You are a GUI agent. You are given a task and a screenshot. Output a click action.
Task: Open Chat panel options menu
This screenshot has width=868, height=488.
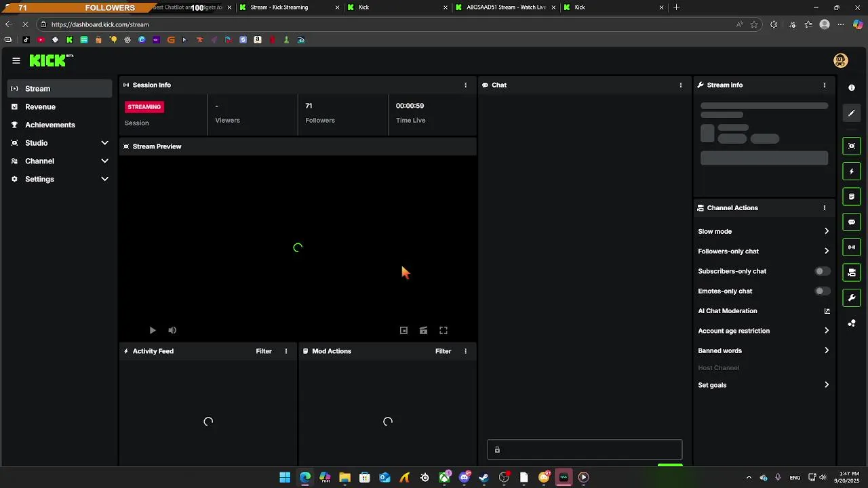click(x=681, y=85)
